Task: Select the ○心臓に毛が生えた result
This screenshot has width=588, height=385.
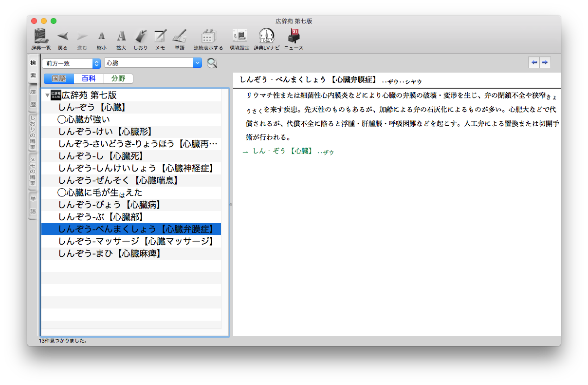Action: point(131,192)
